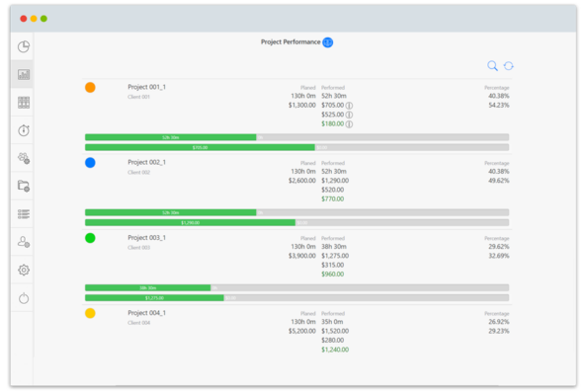The height and width of the screenshot is (392, 588).
Task: Select the bar chart reports sidebar icon
Action: click(24, 74)
